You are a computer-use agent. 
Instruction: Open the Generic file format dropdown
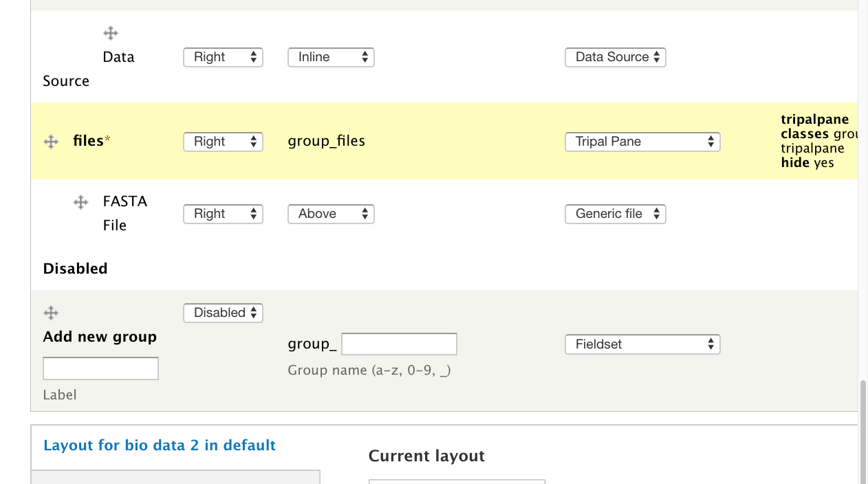(x=615, y=214)
